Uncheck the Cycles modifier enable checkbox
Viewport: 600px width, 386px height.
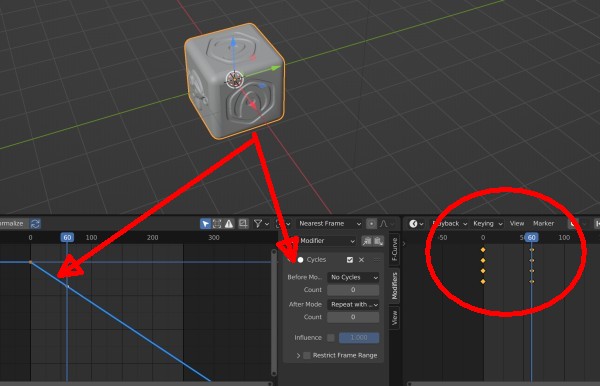[350, 260]
